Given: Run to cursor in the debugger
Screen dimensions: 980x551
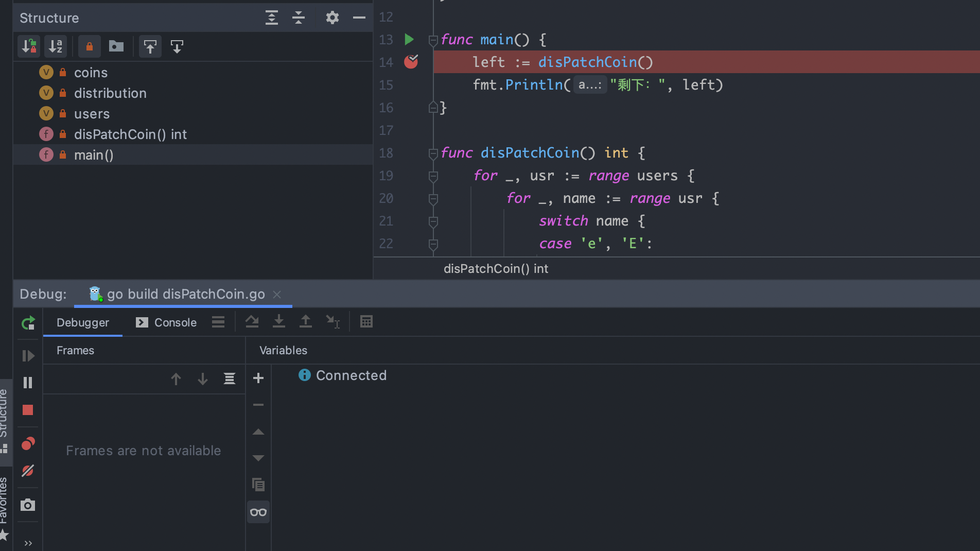Looking at the screenshot, I should pyautogui.click(x=333, y=322).
